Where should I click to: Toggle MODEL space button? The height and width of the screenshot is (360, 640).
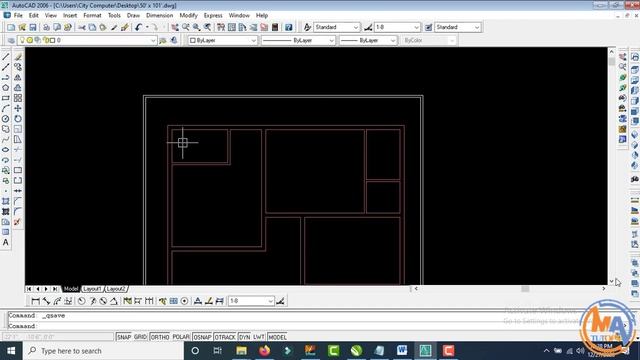[x=277, y=337]
